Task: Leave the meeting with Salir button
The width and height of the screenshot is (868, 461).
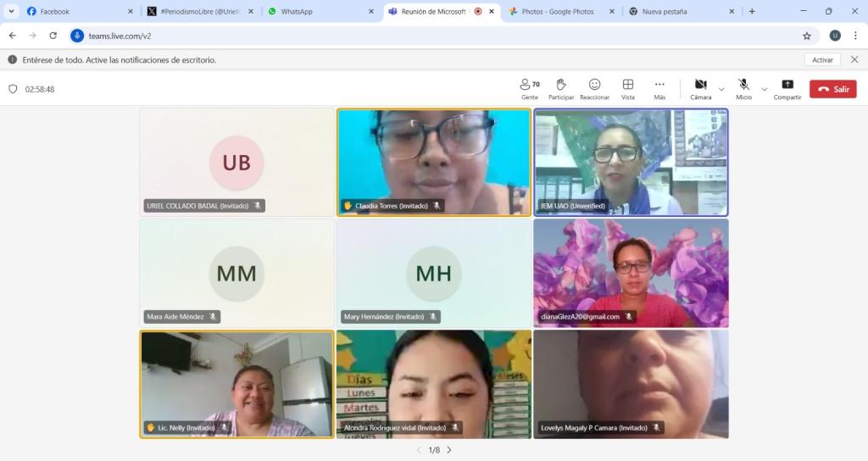Action: 832,89
